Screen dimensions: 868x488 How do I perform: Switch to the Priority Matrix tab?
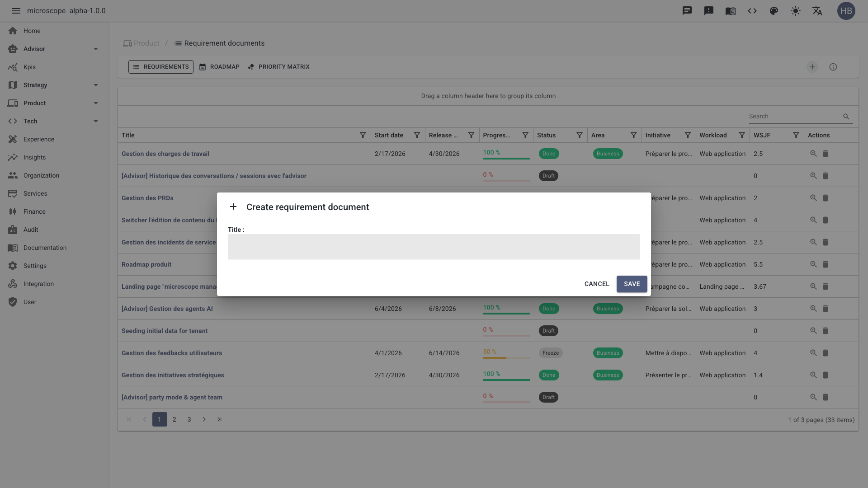[x=279, y=67]
